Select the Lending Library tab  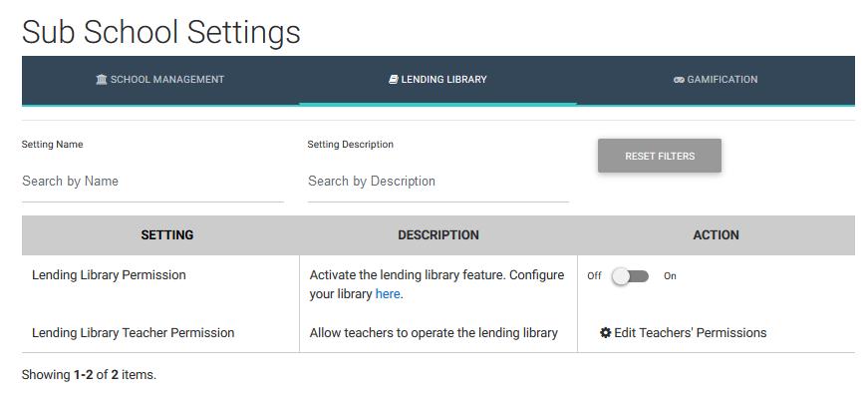tap(437, 80)
